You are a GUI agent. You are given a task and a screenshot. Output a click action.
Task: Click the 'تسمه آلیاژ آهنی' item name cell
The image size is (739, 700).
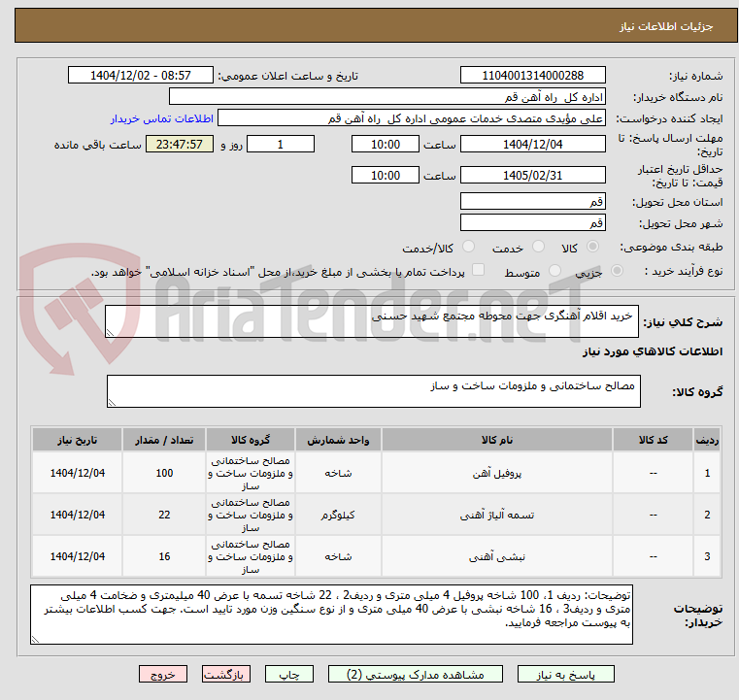[x=497, y=515]
